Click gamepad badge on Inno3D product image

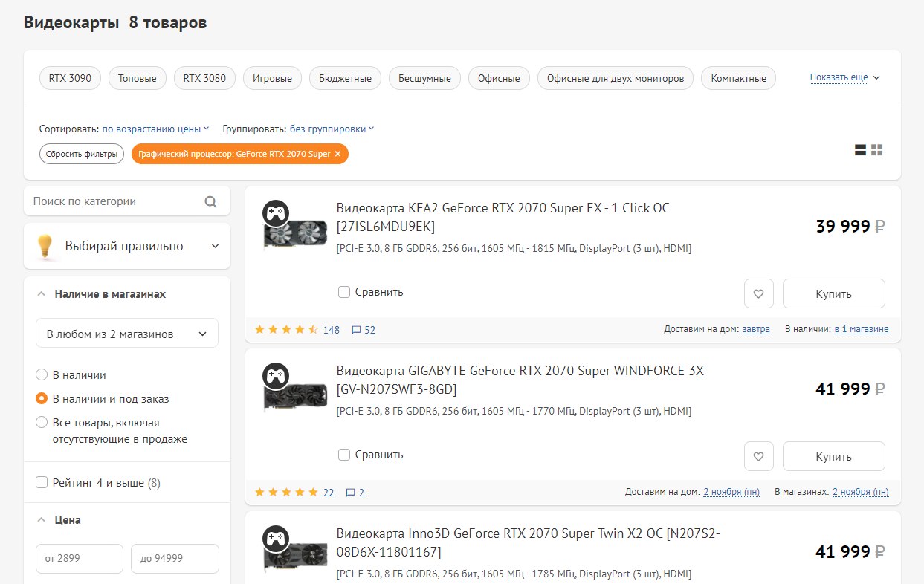[x=276, y=539]
